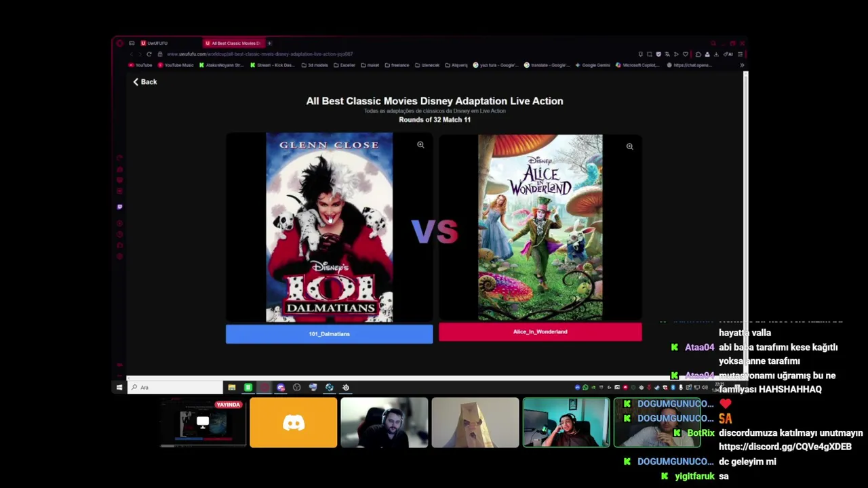Screen dimensions: 868x488
Task: Open the Twitch icon in browser sidebar
Action: 120,207
